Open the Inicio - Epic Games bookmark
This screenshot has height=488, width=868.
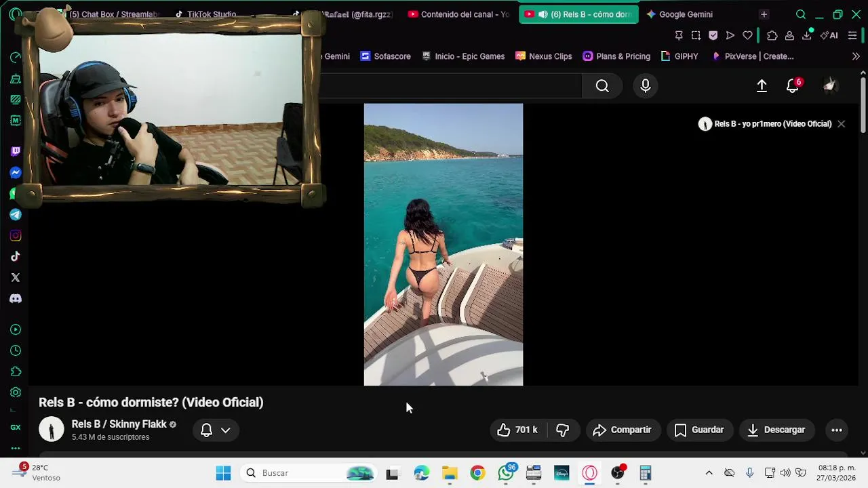[x=463, y=56]
